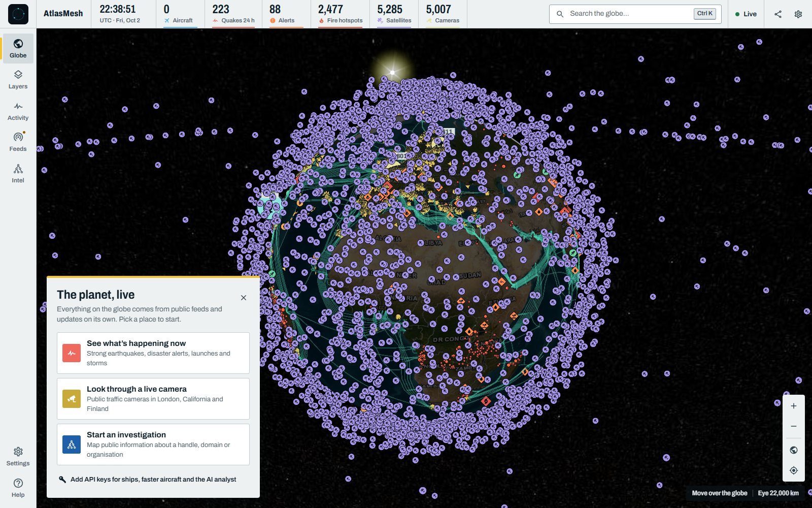Image resolution: width=812 pixels, height=508 pixels.
Task: Click the bright sun marker above globe
Action: click(x=392, y=72)
